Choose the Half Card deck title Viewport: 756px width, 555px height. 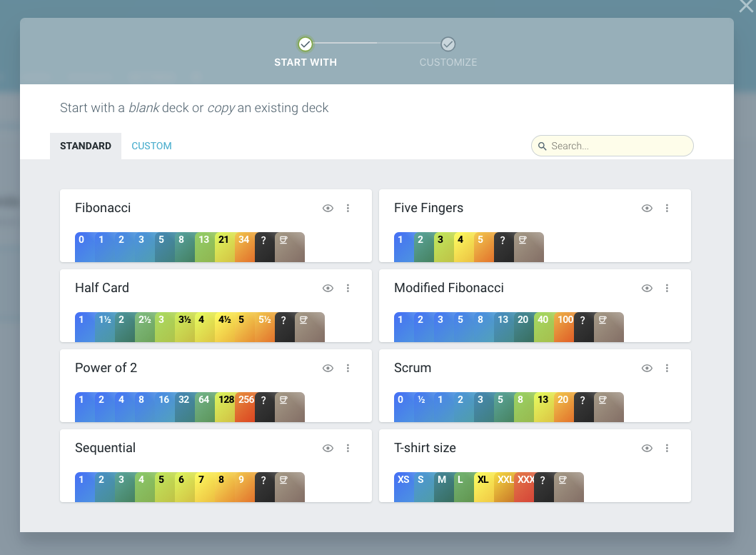coord(102,288)
